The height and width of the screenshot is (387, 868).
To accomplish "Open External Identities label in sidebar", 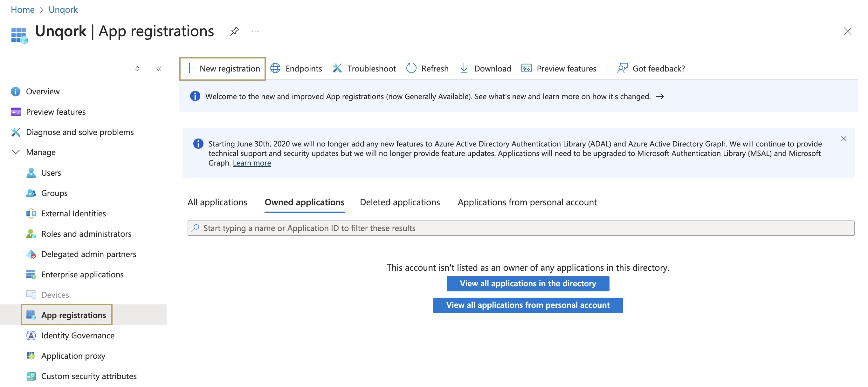I will point(73,214).
